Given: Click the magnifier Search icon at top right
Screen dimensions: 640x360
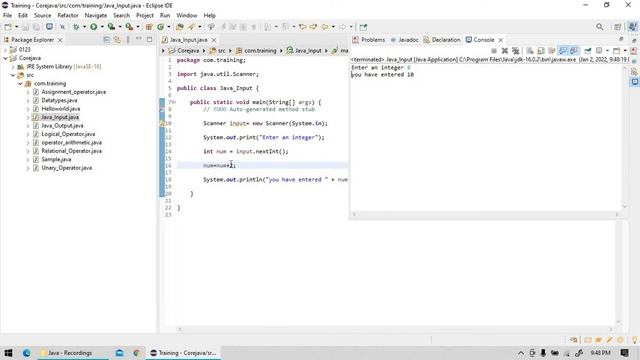Looking at the screenshot, I should point(600,27).
